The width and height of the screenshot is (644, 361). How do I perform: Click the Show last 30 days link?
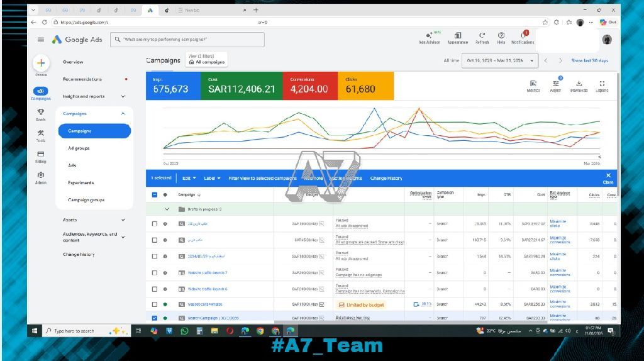(589, 60)
